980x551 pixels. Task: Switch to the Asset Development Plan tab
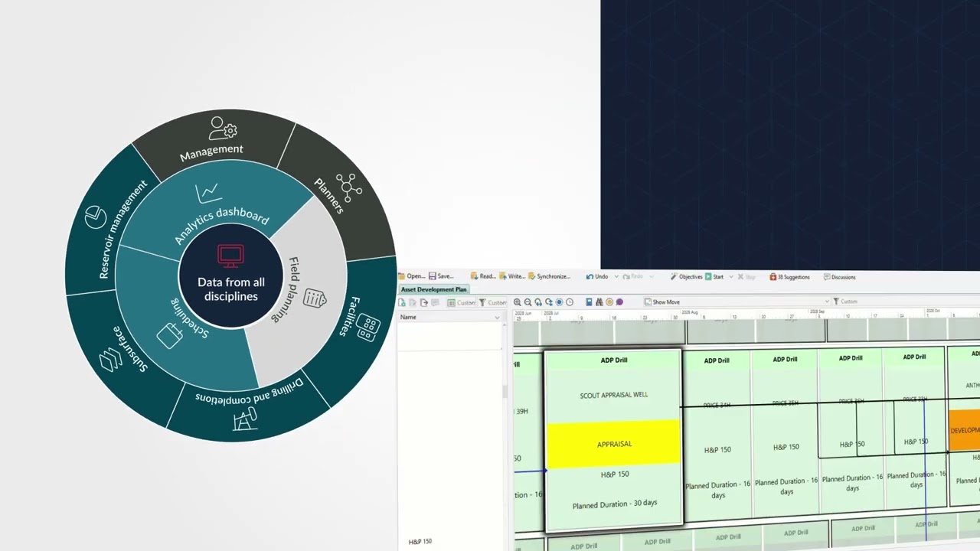pyautogui.click(x=433, y=289)
